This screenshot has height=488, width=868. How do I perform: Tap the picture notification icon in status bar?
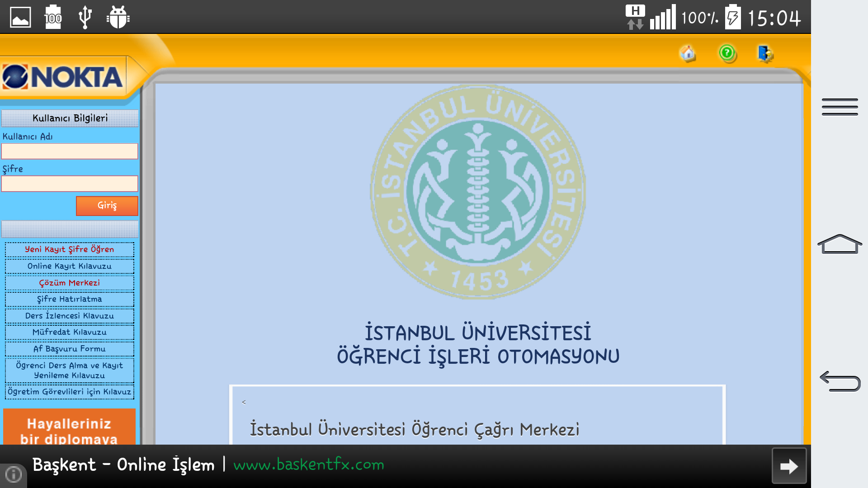point(20,18)
